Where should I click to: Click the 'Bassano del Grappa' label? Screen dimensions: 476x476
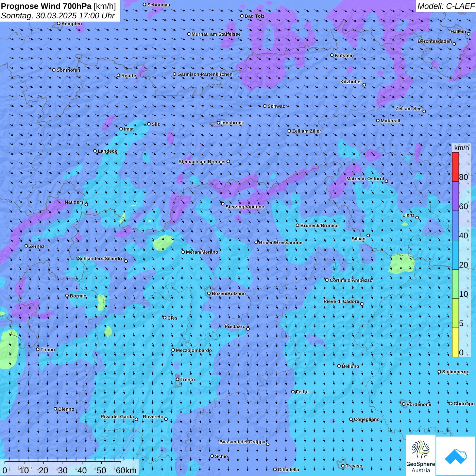[x=242, y=442]
